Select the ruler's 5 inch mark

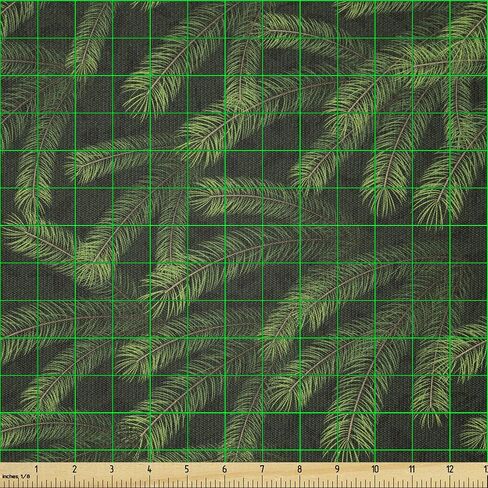187,469
